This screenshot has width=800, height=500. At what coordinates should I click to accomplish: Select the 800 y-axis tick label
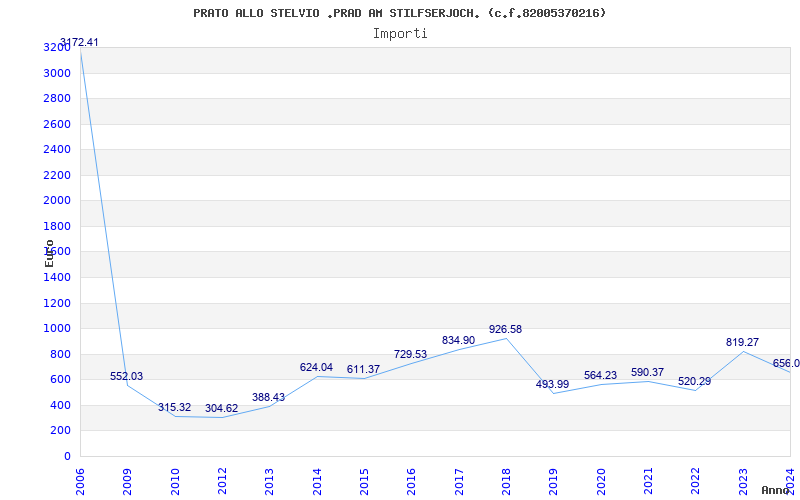click(61, 354)
